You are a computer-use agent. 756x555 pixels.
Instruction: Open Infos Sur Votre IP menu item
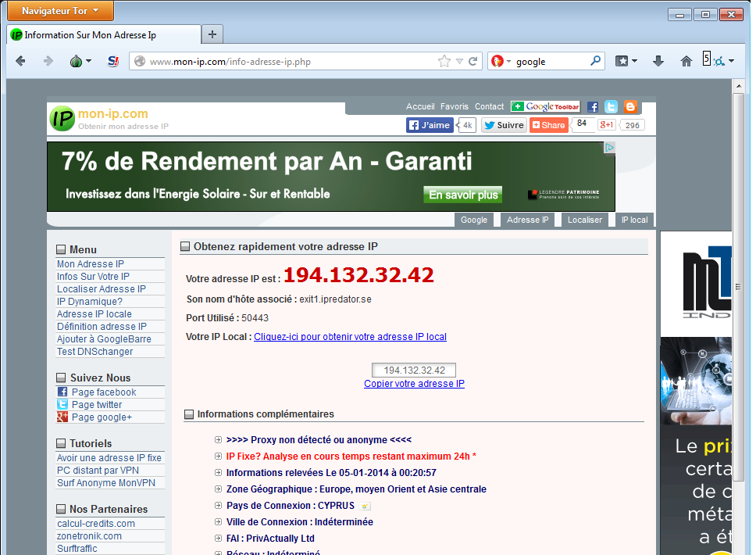click(x=93, y=277)
